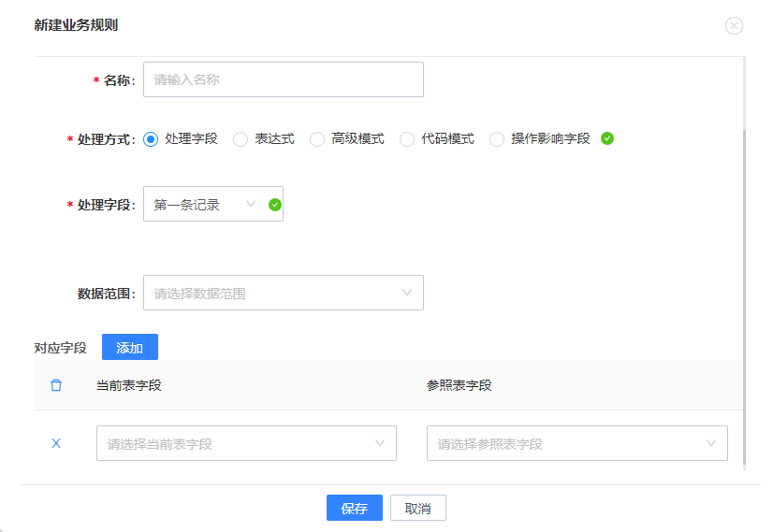Expand the 请选择参照表字段 dropdown

tap(577, 443)
